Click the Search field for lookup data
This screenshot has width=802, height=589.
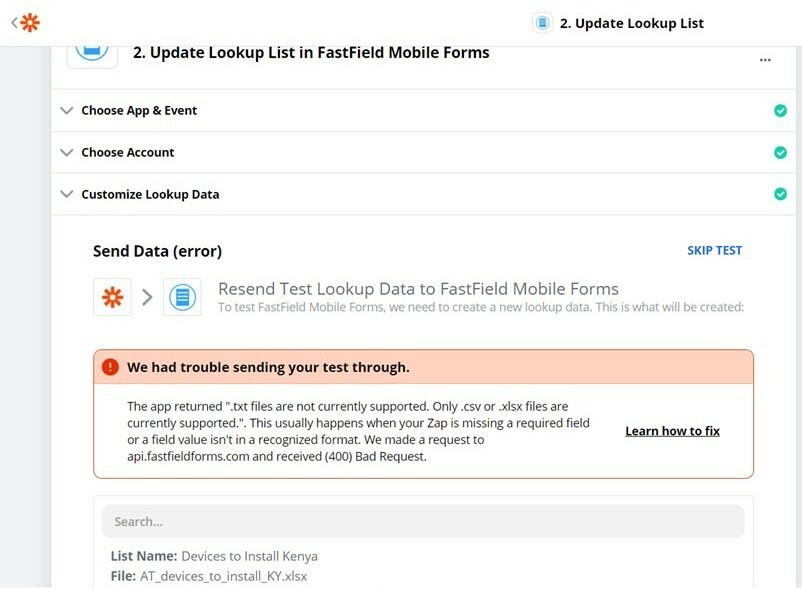424,522
